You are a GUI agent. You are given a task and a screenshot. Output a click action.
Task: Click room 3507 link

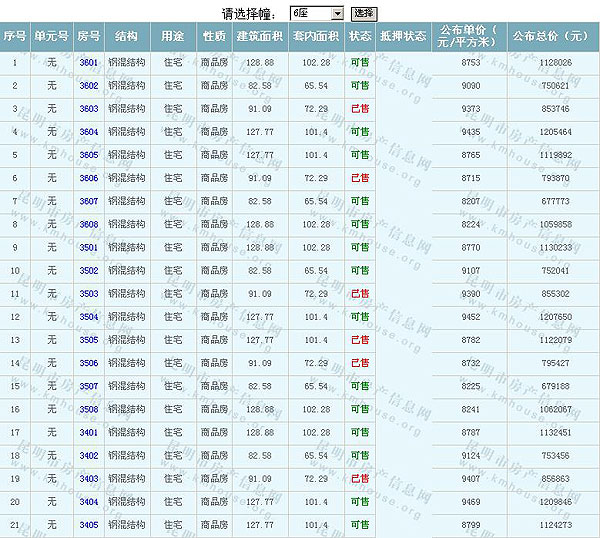click(x=89, y=386)
